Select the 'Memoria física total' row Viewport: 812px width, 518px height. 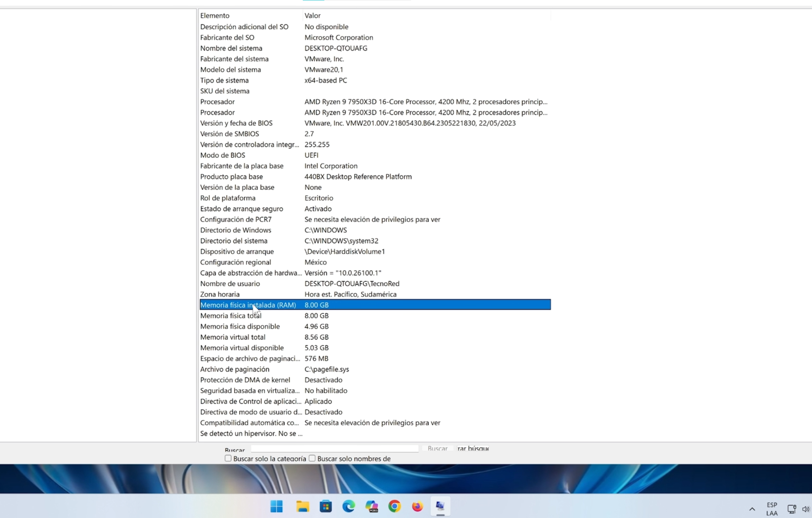point(375,315)
